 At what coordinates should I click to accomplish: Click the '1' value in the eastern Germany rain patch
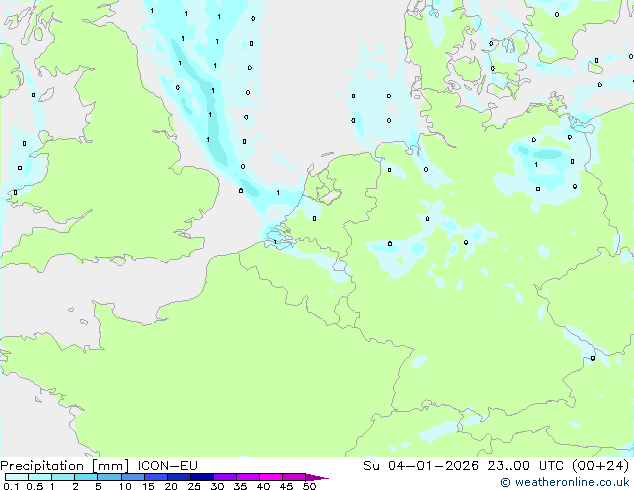[x=536, y=165]
